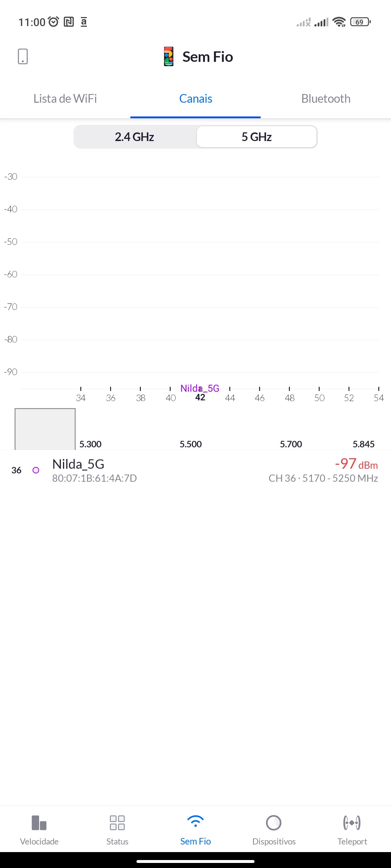
Task: Tap the gray band selector box under chart
Action: 45,429
